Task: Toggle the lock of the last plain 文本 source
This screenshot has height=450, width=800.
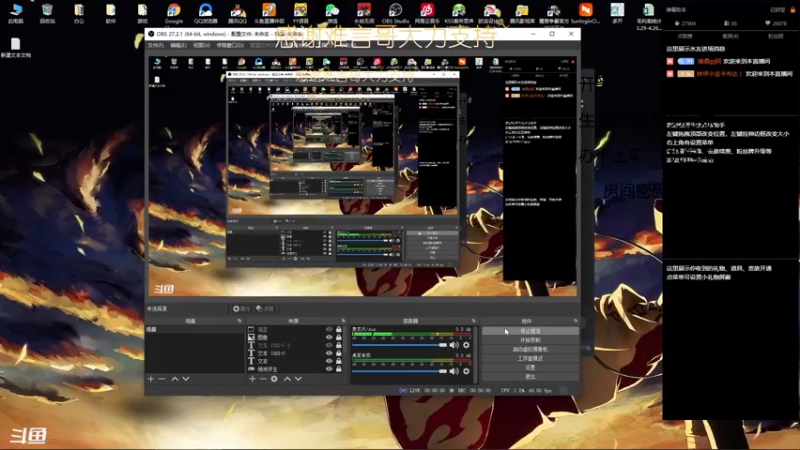Action: click(339, 361)
